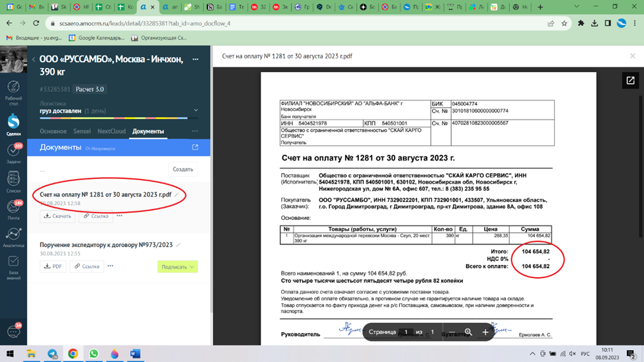Click the Скачать button for the invoice

tap(58, 216)
